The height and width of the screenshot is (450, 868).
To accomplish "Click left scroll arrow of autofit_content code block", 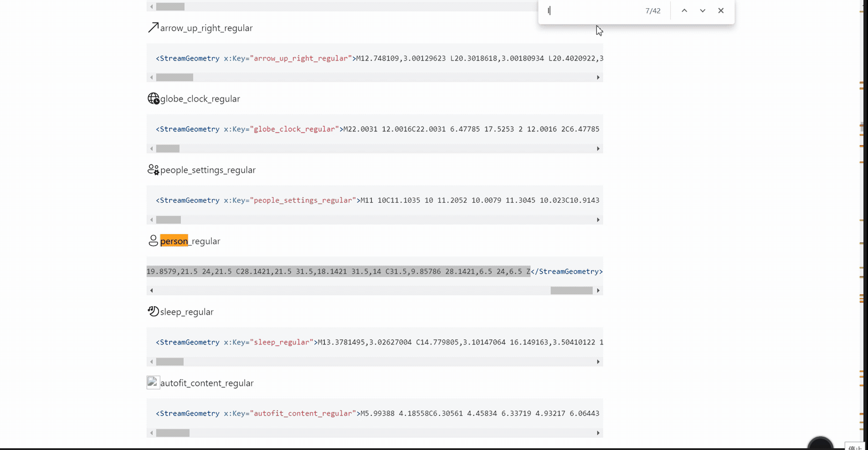I will 151,433.
